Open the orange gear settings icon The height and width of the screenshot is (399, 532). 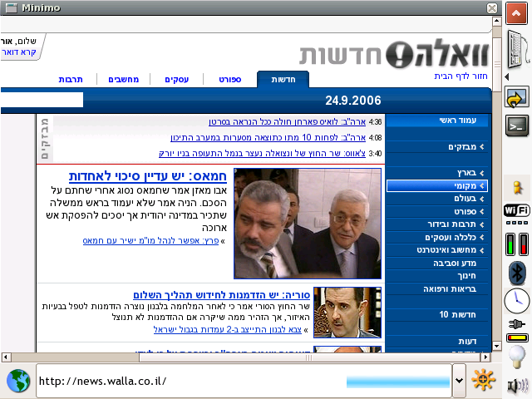click(x=484, y=381)
